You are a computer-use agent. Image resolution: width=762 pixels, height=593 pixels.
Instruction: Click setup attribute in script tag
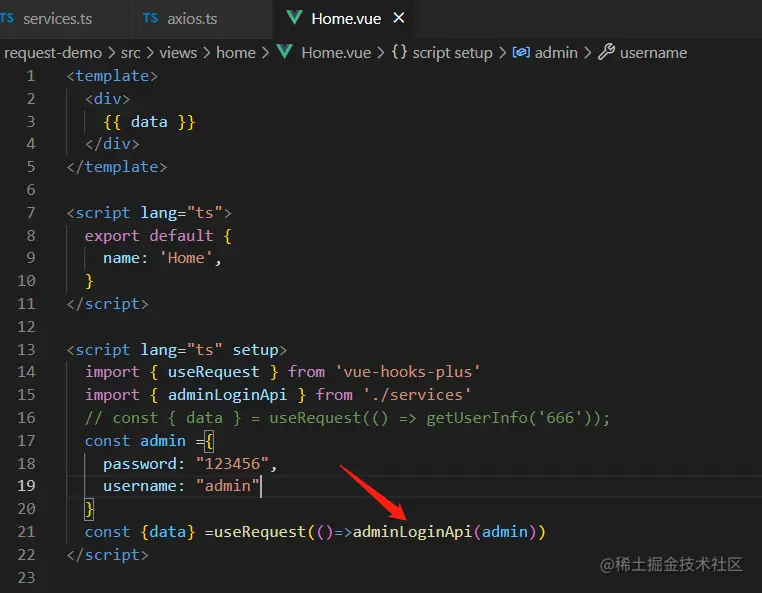(255, 350)
